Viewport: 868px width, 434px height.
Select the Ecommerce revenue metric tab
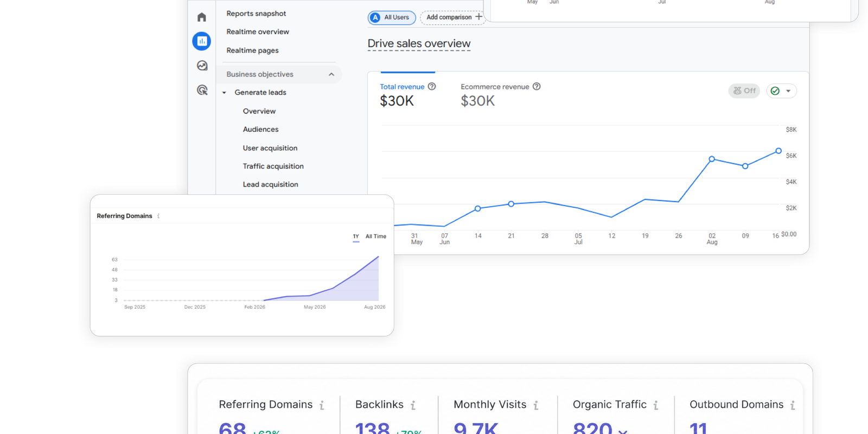pos(501,94)
